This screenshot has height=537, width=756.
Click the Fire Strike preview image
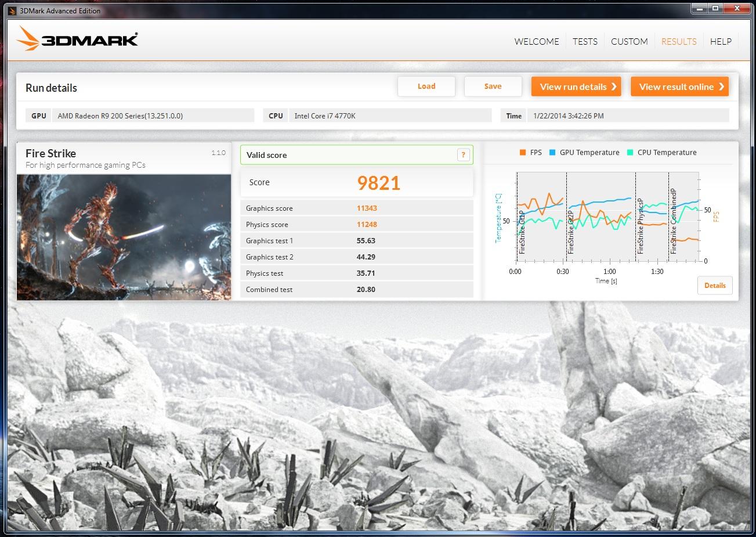coord(124,237)
